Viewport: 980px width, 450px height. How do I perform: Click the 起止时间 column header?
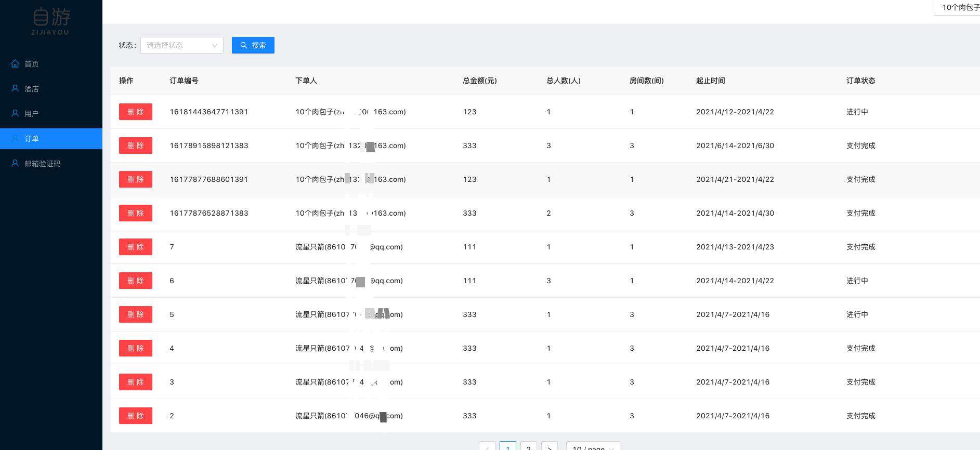click(x=711, y=81)
